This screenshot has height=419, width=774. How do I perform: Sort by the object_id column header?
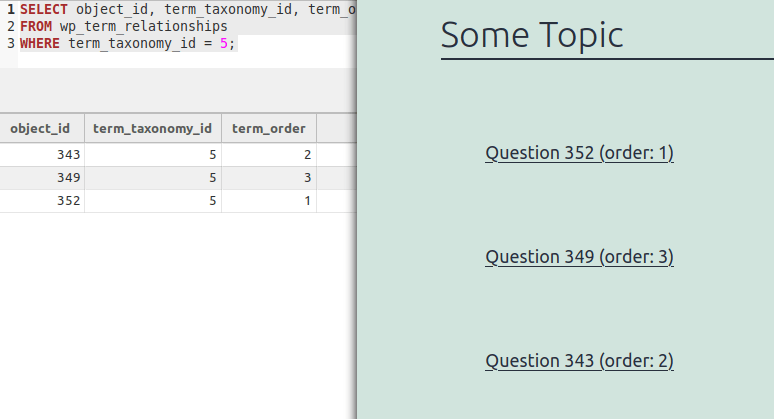42,128
